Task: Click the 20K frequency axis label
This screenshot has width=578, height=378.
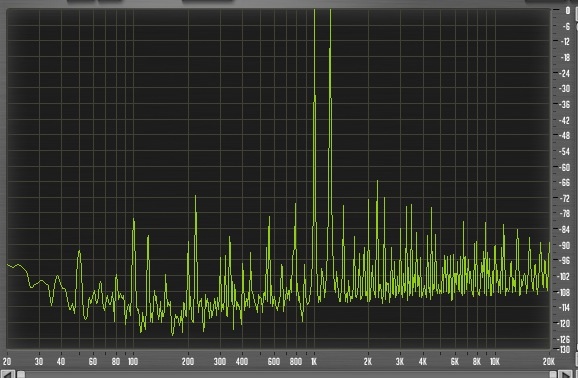Action: click(549, 361)
